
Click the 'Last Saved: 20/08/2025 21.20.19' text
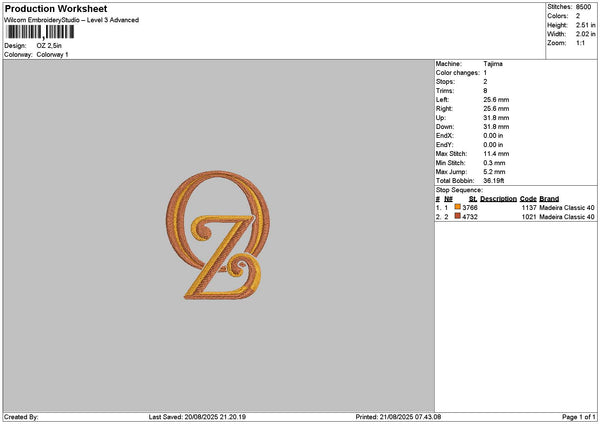tap(197, 417)
